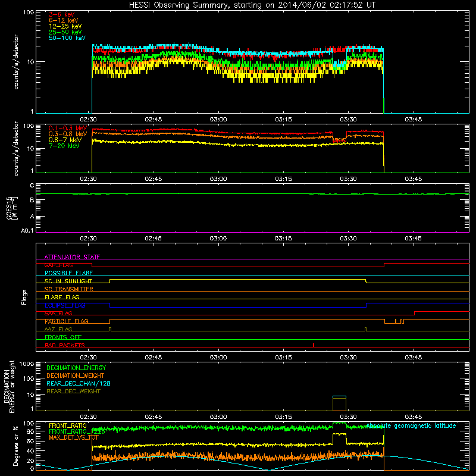
Task: Select the SC_IN_SUNLIGHT flag label
Action: 68,281
